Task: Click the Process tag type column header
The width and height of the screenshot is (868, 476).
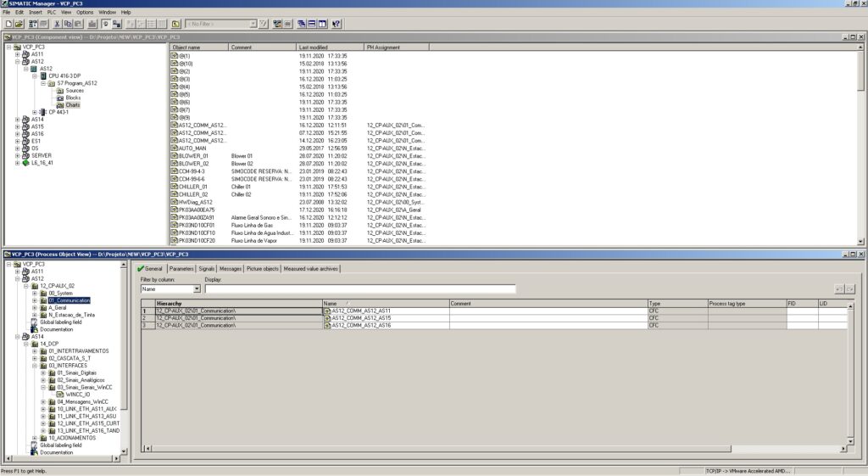Action: 747,304
